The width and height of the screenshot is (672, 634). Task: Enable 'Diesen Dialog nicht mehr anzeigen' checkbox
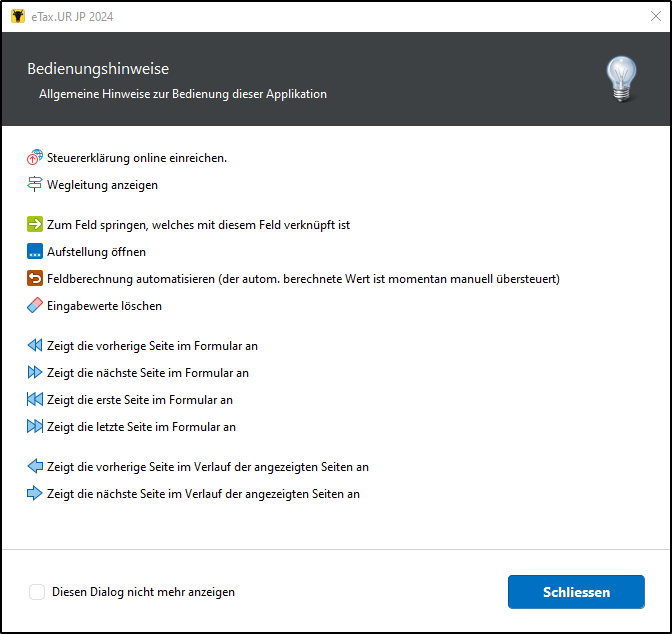37,592
